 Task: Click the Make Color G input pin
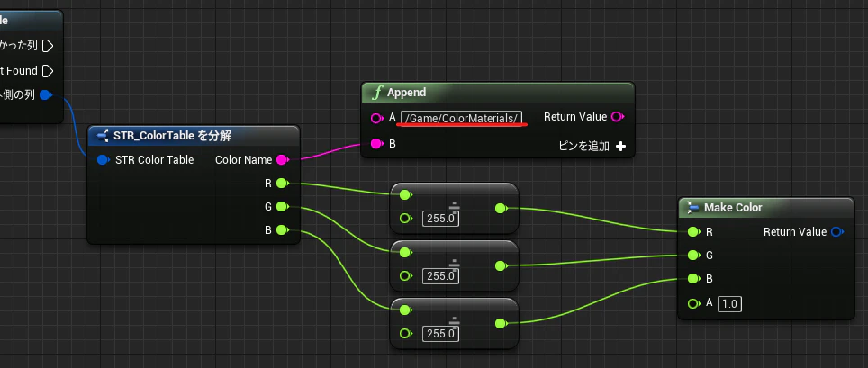[x=693, y=256]
